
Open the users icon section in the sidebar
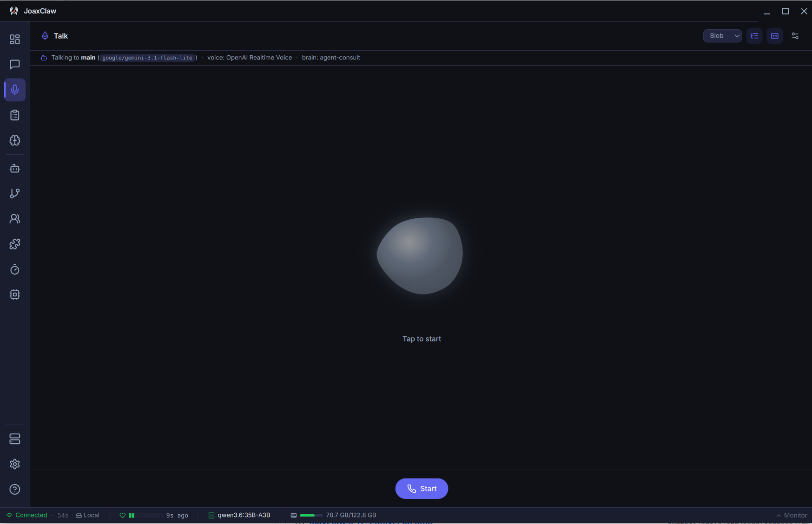15,219
